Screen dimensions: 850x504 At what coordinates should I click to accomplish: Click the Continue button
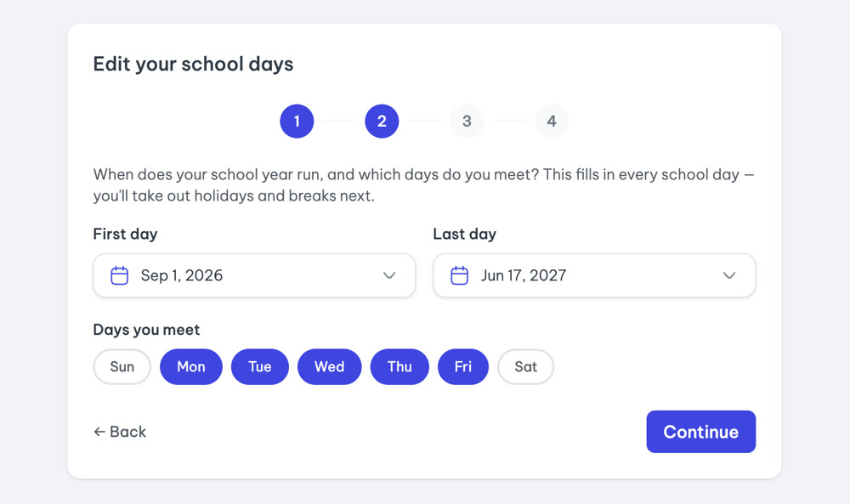pyautogui.click(x=701, y=432)
